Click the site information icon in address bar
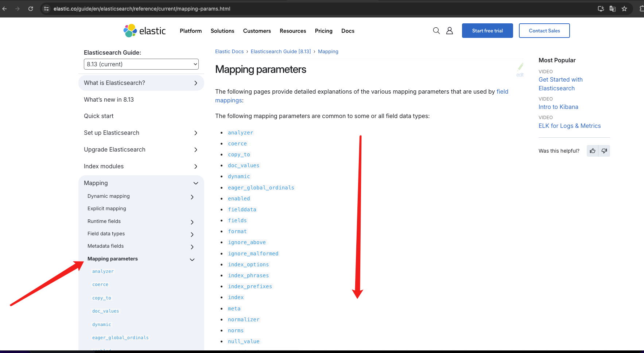 click(x=46, y=9)
